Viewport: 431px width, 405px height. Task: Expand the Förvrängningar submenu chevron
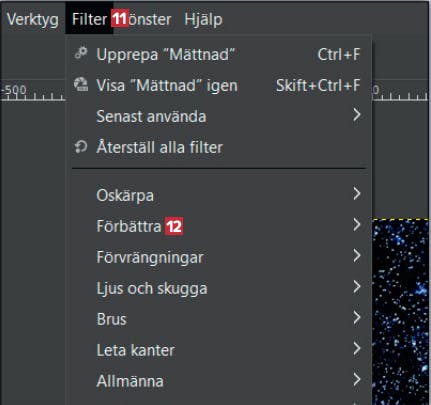pos(357,256)
